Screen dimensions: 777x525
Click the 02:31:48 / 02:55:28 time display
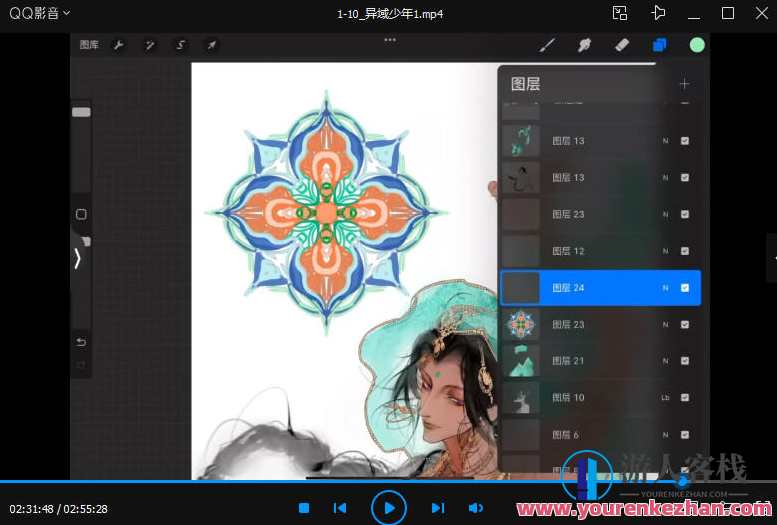pos(58,509)
